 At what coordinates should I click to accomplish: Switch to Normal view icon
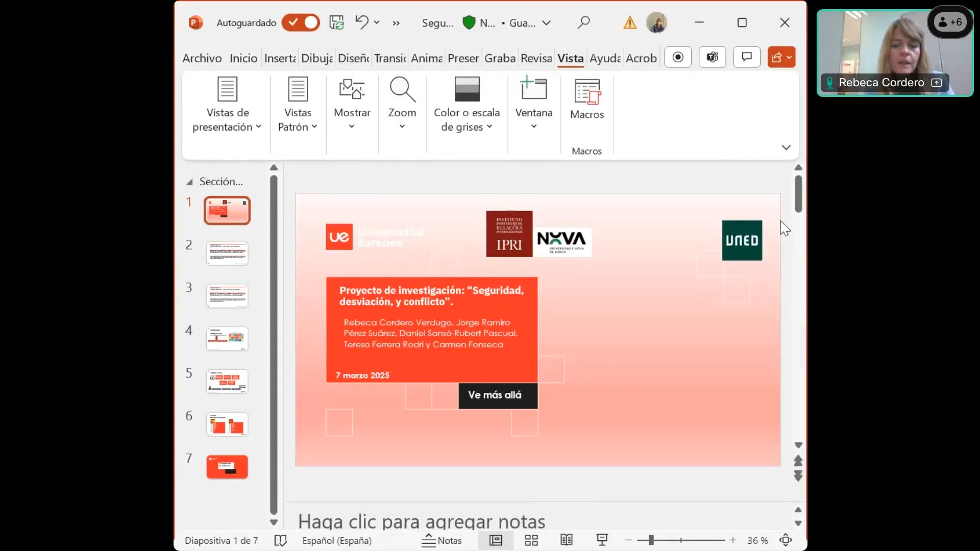[x=496, y=540]
